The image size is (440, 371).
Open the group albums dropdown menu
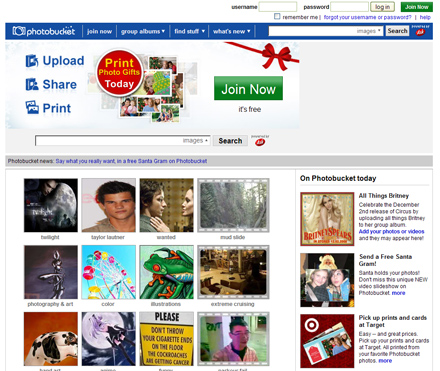tap(143, 31)
